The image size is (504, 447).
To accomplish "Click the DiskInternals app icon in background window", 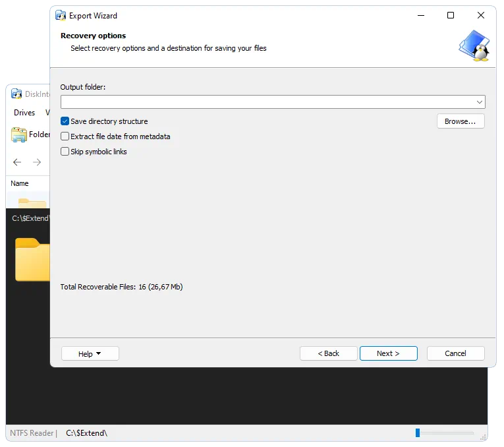I will tap(16, 94).
